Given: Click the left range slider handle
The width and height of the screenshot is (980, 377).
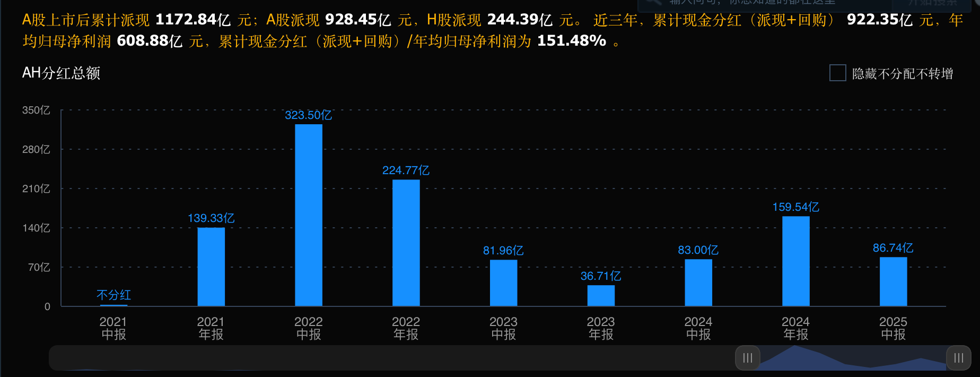Looking at the screenshot, I should [x=748, y=358].
